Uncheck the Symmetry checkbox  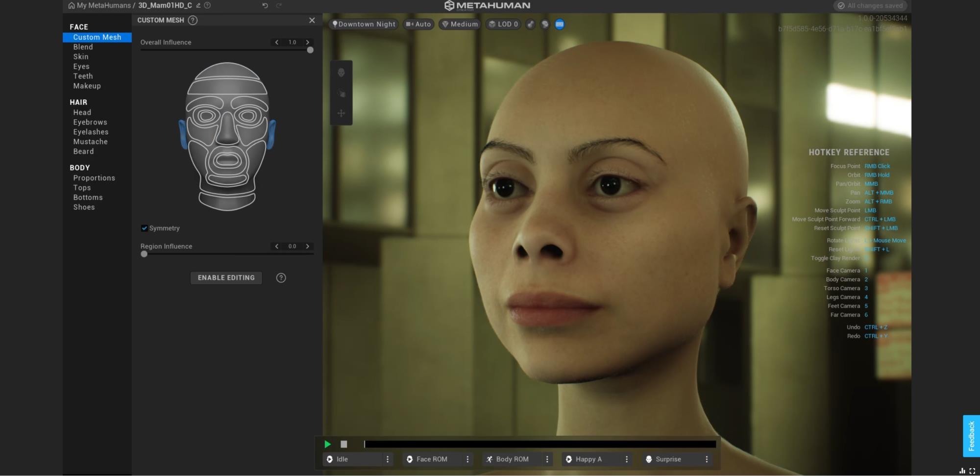[145, 228]
